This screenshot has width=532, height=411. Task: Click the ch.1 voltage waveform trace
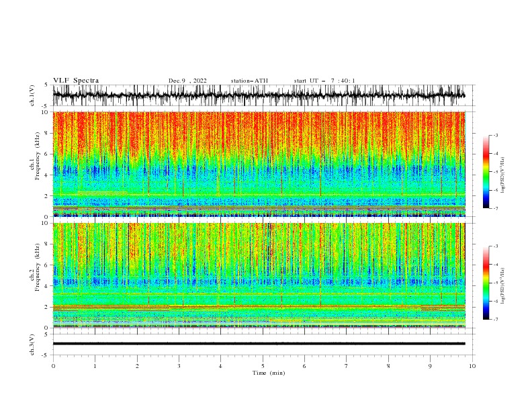[259, 95]
